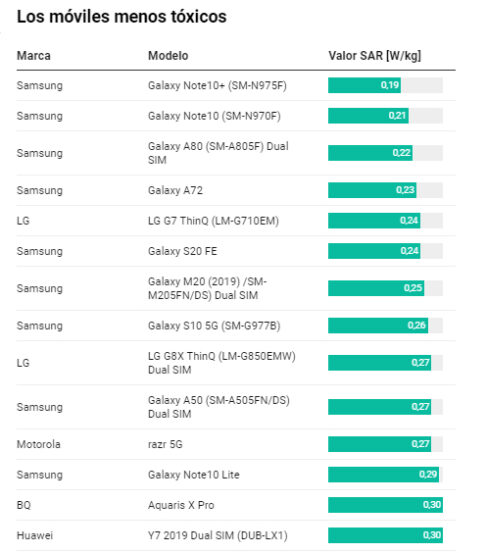
Task: Click Galaxy A50 (SM-A505FN/DS) model text
Action: click(x=219, y=407)
